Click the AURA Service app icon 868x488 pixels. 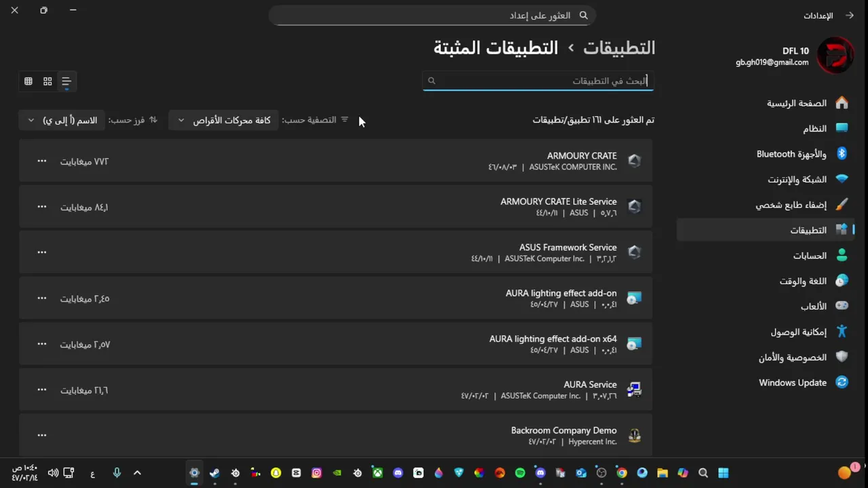point(634,390)
